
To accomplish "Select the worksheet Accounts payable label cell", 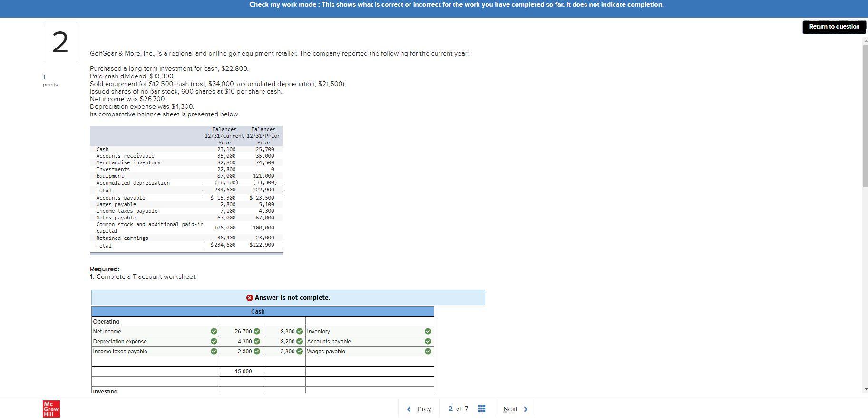I will (x=370, y=342).
